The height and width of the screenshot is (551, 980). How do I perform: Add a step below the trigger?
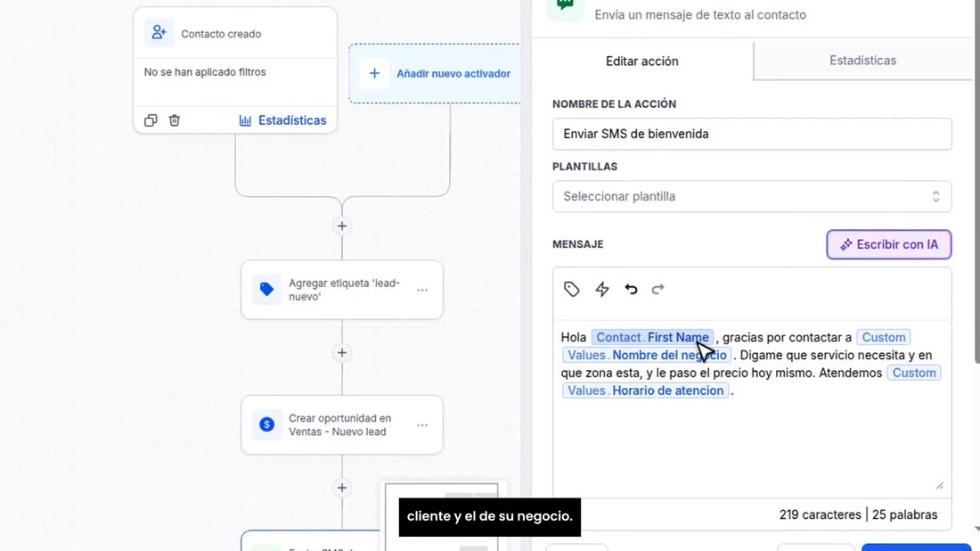(x=342, y=226)
